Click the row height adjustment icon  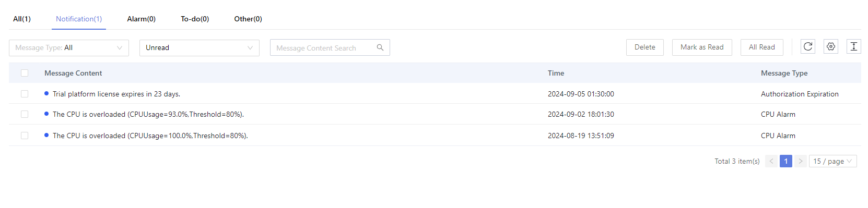tap(854, 47)
